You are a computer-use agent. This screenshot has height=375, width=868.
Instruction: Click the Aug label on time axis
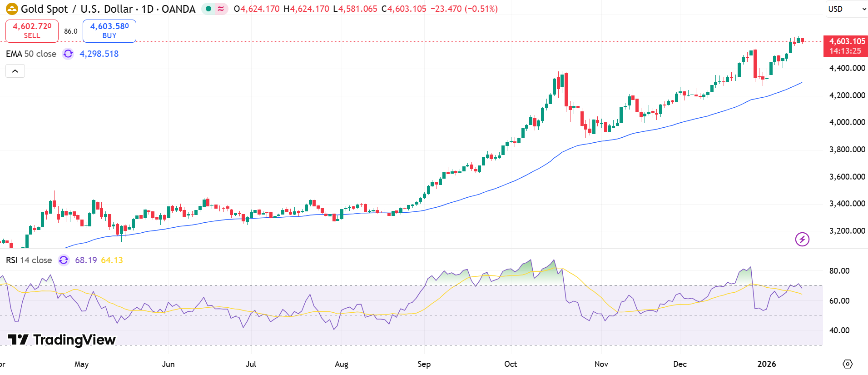pyautogui.click(x=342, y=364)
